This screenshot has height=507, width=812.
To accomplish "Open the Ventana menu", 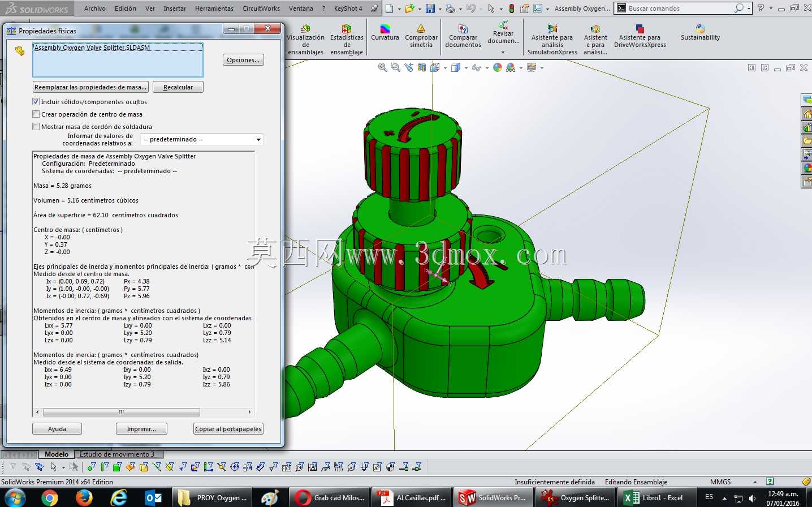I will tap(301, 8).
